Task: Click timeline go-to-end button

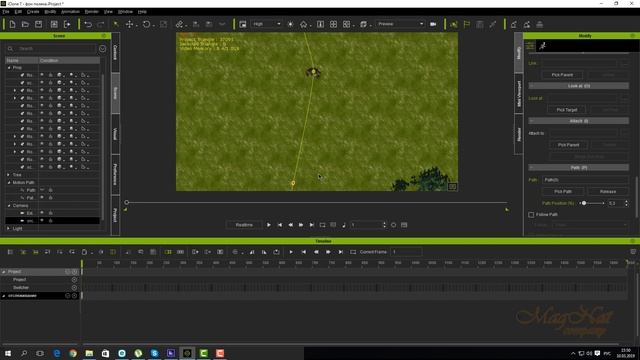Action: 340,252
